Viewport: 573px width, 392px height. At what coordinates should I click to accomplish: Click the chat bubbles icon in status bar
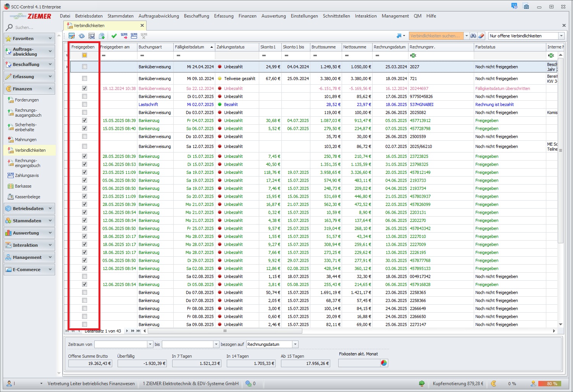pyautogui.click(x=249, y=384)
